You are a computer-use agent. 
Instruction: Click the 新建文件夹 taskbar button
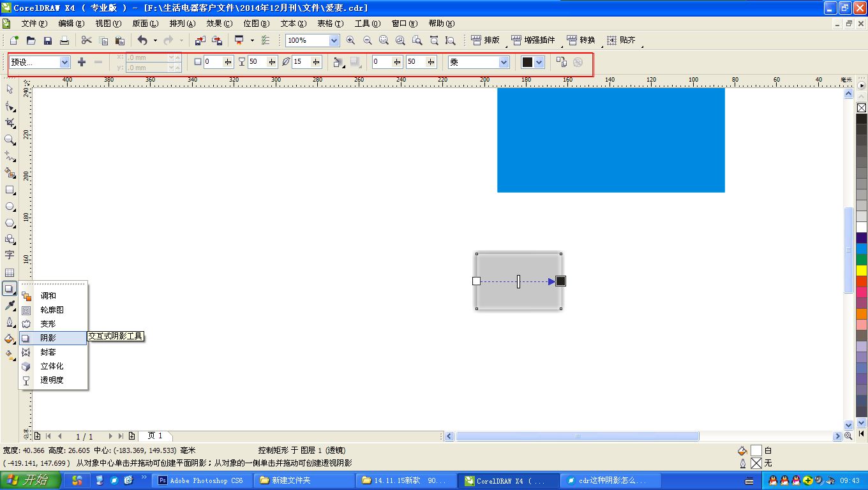[304, 480]
